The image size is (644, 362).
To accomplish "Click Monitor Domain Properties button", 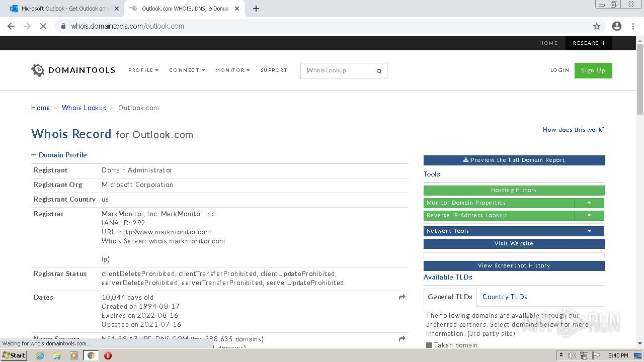I will pos(499,203).
